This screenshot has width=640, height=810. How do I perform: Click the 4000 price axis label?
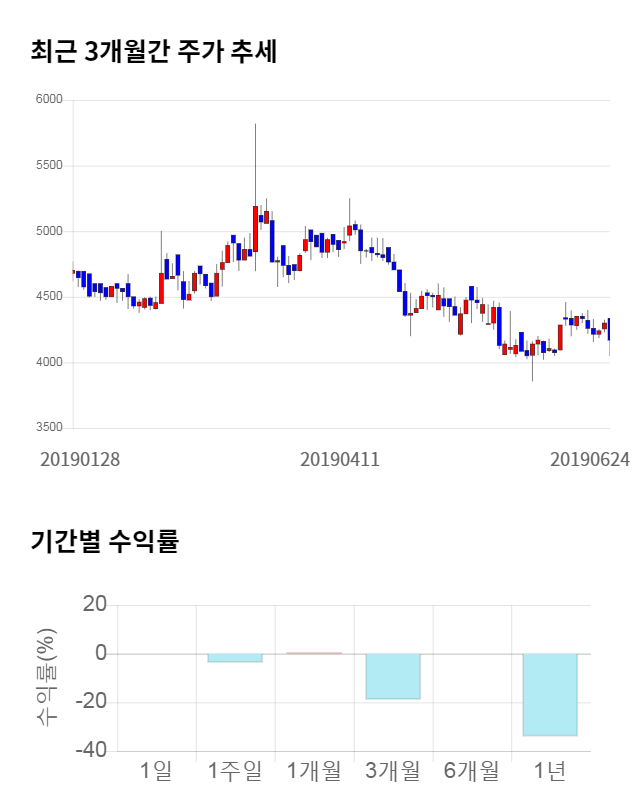pyautogui.click(x=50, y=362)
